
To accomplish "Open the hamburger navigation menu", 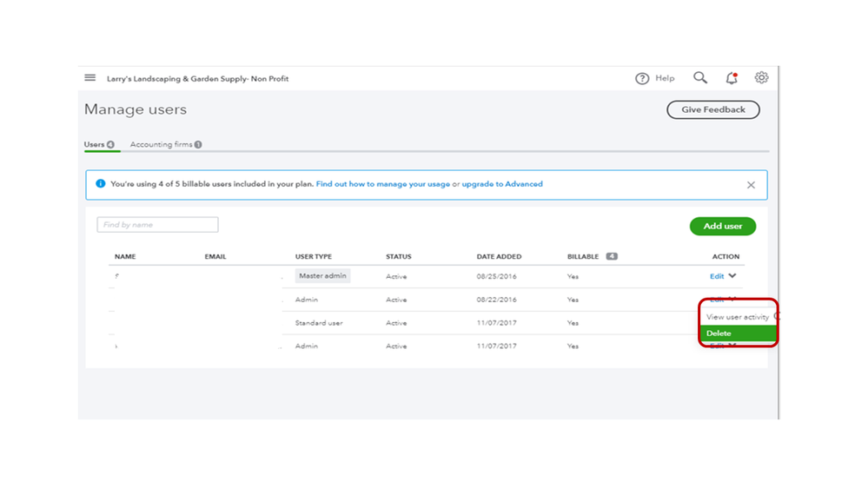I will (89, 78).
